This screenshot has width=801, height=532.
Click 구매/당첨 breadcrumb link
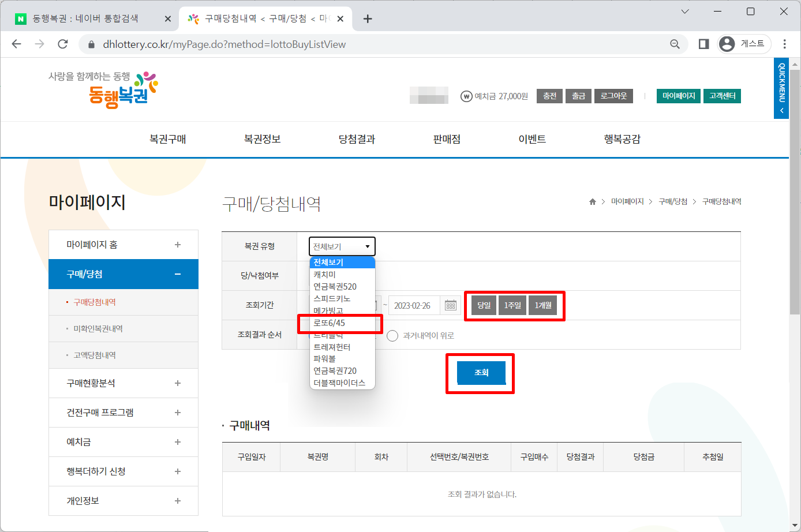tap(673, 201)
